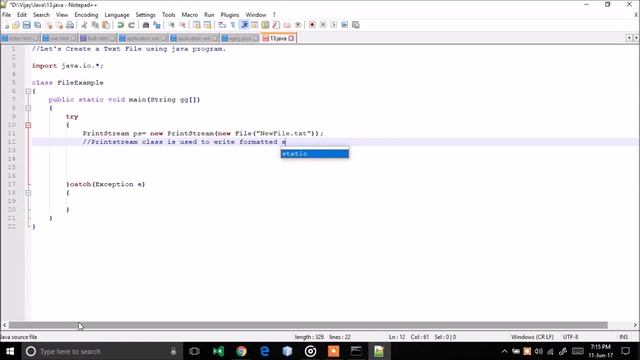Image resolution: width=640 pixels, height=360 pixels.
Task: Click the Paste toolbar icon
Action: pyautogui.click(x=106, y=25)
